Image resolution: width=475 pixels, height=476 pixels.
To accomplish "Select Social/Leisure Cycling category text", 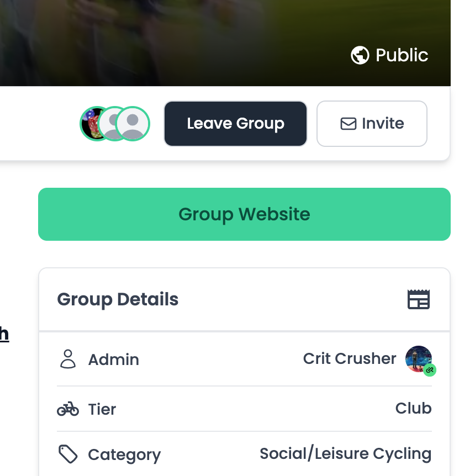I will (x=346, y=453).
